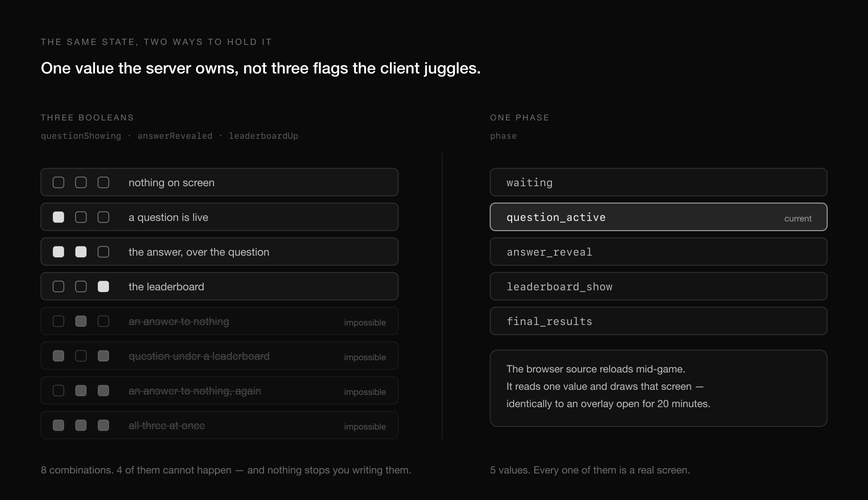Select the 'final_results' phase

pos(659,321)
